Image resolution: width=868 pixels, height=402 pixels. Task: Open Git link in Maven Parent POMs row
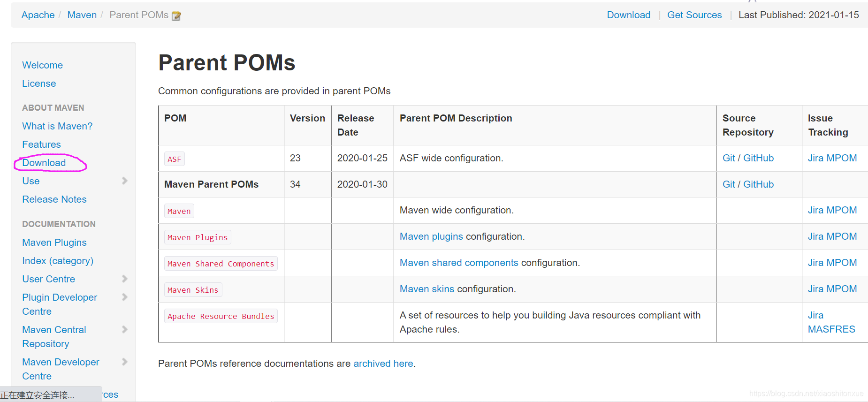pos(729,184)
